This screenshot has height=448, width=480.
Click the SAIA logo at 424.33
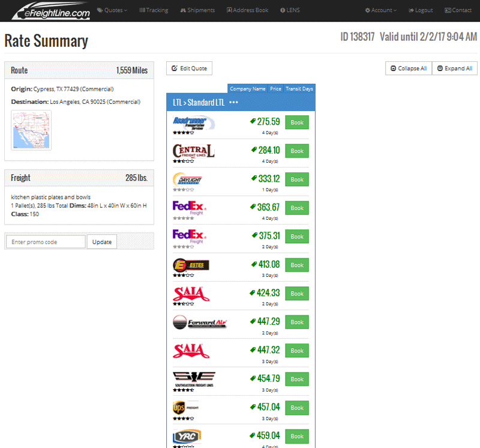(191, 294)
